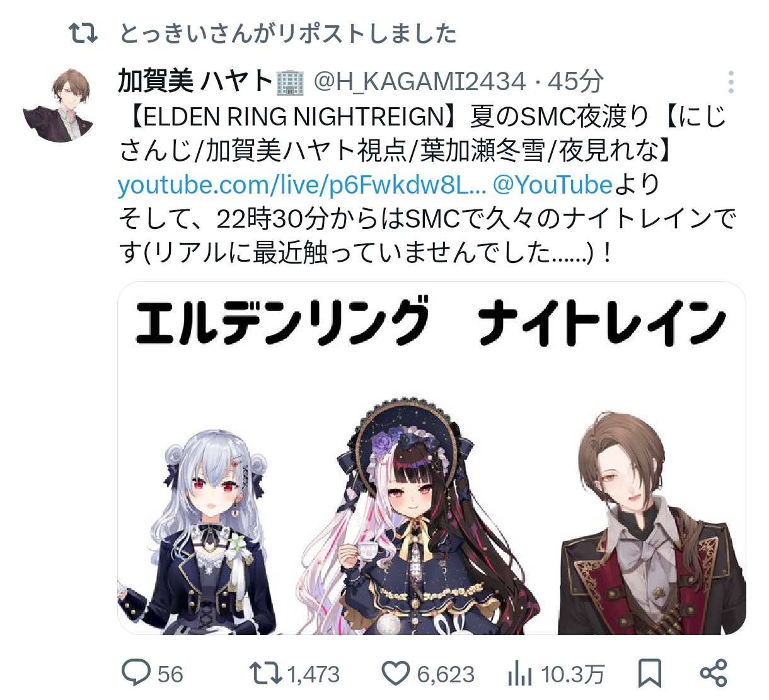
Task: Open the youtube.com/live/p6Fwkdw8L link
Action: tap(302, 185)
